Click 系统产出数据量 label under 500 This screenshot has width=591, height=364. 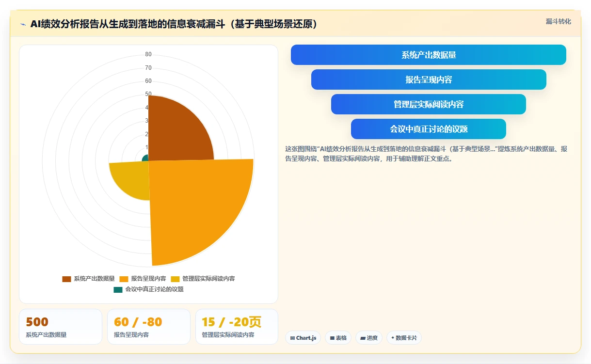point(46,334)
